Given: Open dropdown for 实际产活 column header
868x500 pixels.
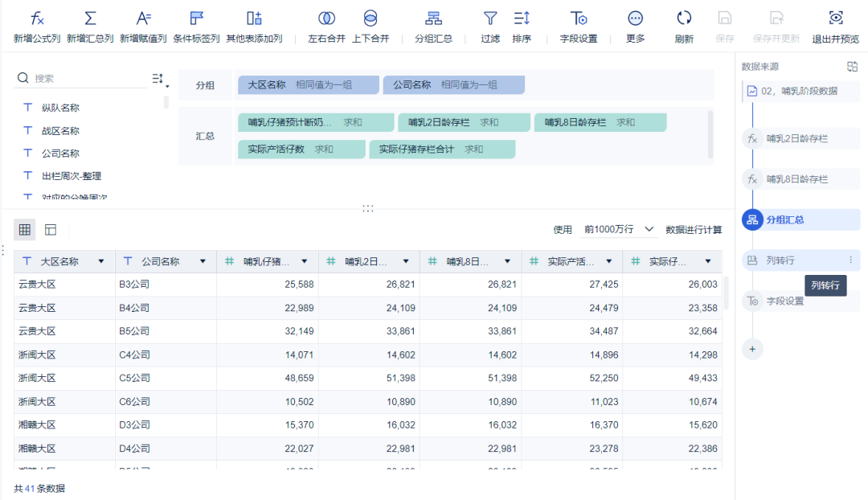Looking at the screenshot, I should tap(609, 261).
